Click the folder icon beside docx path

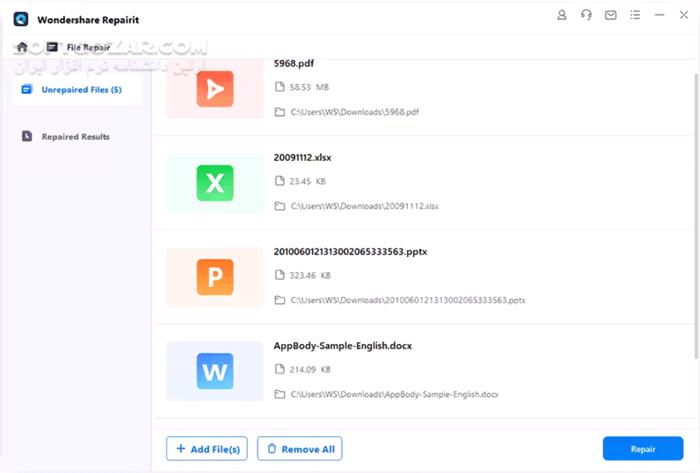(x=279, y=394)
